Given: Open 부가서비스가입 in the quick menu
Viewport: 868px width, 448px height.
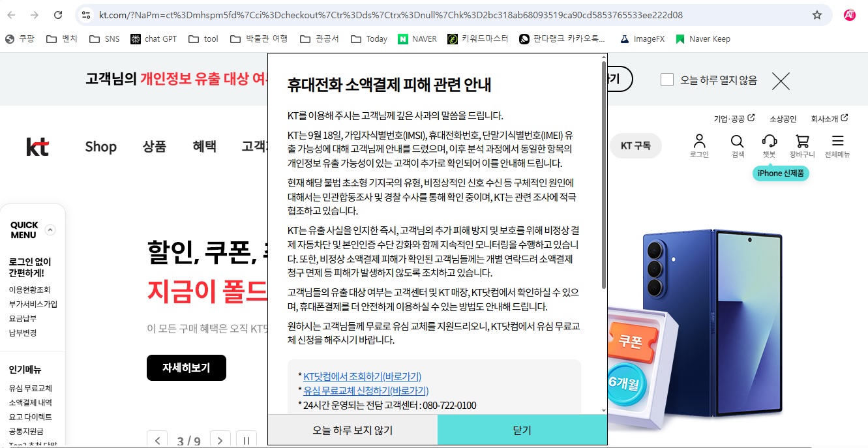Looking at the screenshot, I should pos(33,304).
